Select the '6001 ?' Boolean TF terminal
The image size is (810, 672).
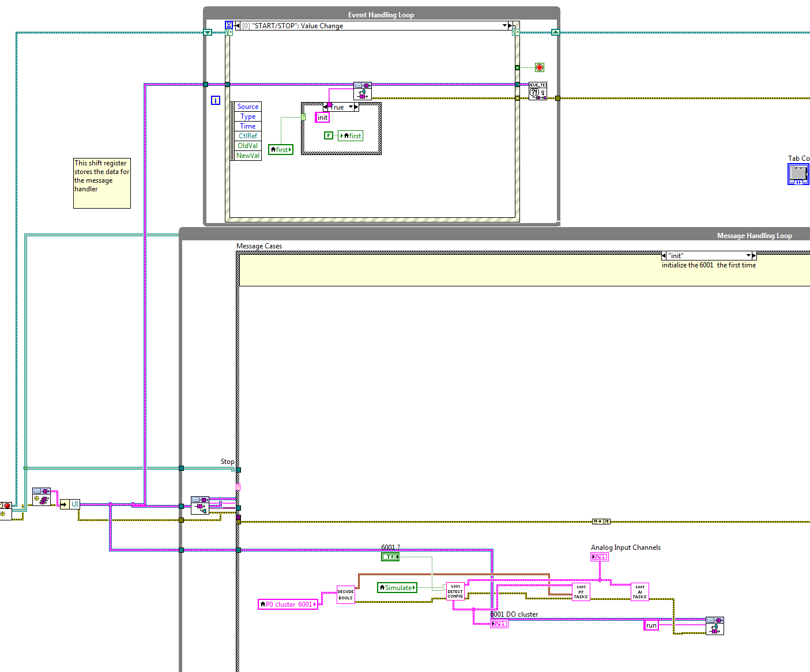tap(390, 557)
